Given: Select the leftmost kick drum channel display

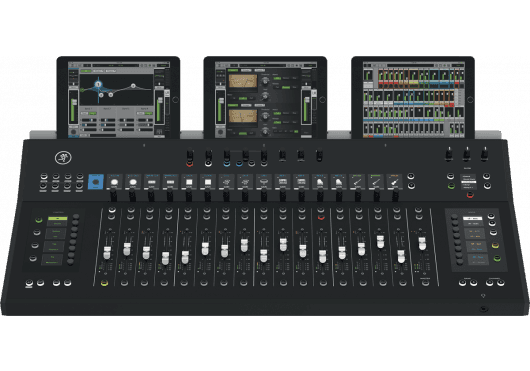Looking at the screenshot, I should coord(114,182).
